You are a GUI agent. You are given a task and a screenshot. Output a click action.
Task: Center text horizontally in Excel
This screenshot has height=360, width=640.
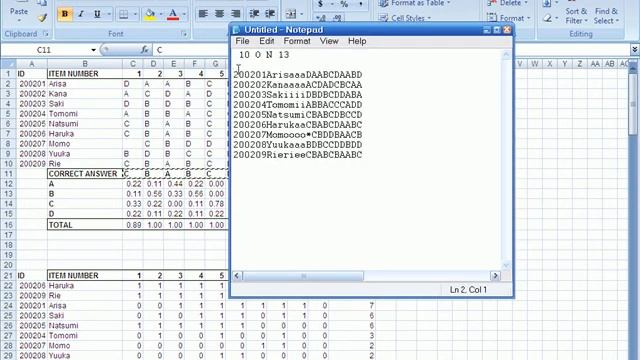coord(219,14)
